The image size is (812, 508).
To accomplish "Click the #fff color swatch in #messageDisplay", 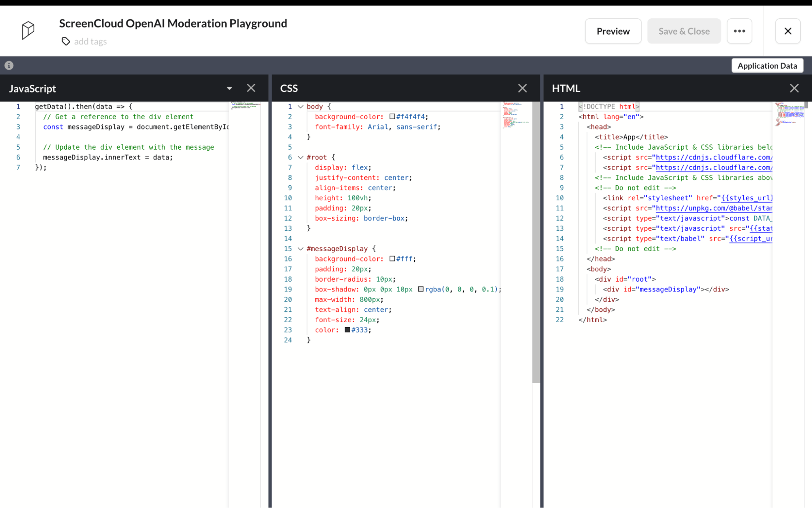I will (392, 258).
